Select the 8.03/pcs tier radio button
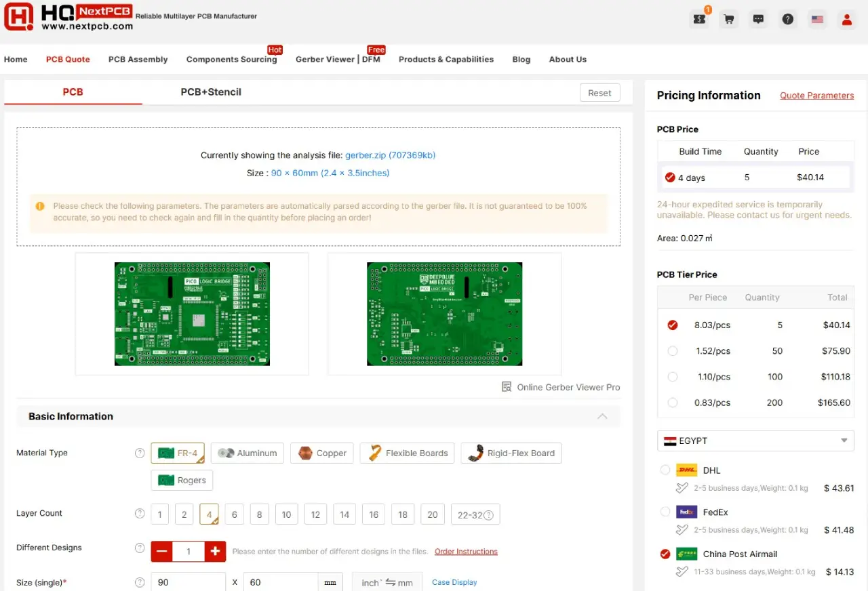Viewport: 868px width, 591px height. (x=673, y=325)
